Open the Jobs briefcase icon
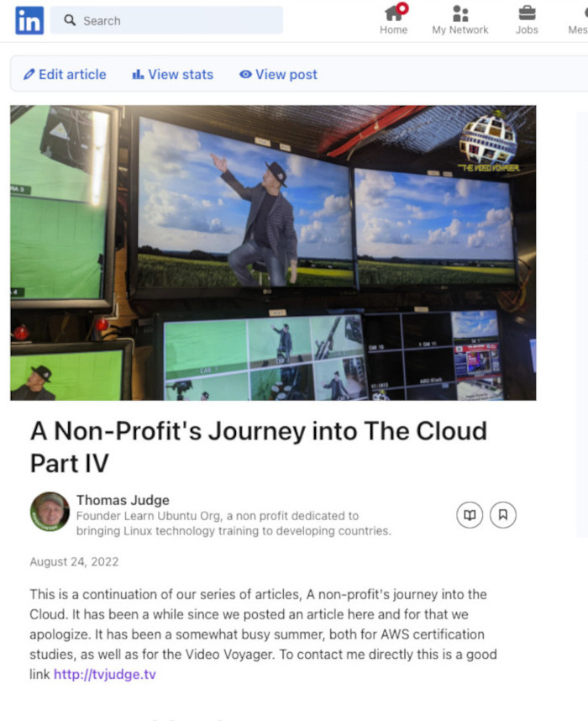588x721 pixels. (527, 13)
